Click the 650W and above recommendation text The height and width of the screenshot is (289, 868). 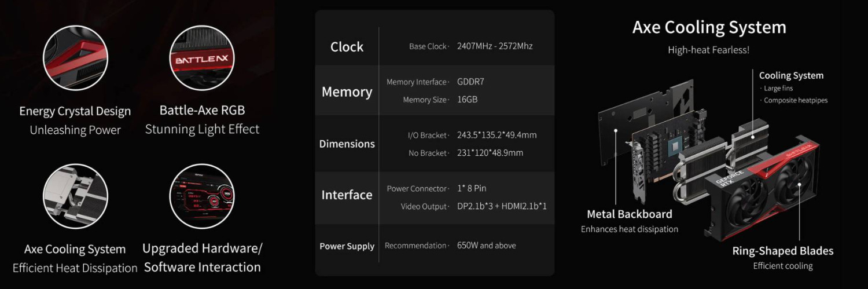point(486,246)
